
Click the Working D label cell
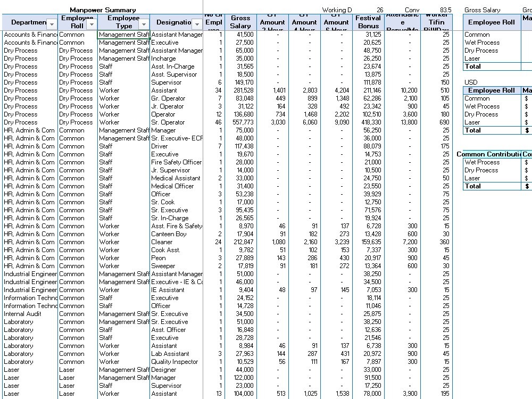[x=337, y=10]
